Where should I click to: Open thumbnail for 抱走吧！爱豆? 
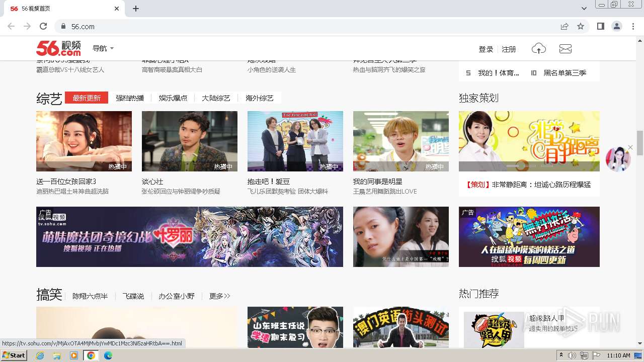tap(295, 141)
